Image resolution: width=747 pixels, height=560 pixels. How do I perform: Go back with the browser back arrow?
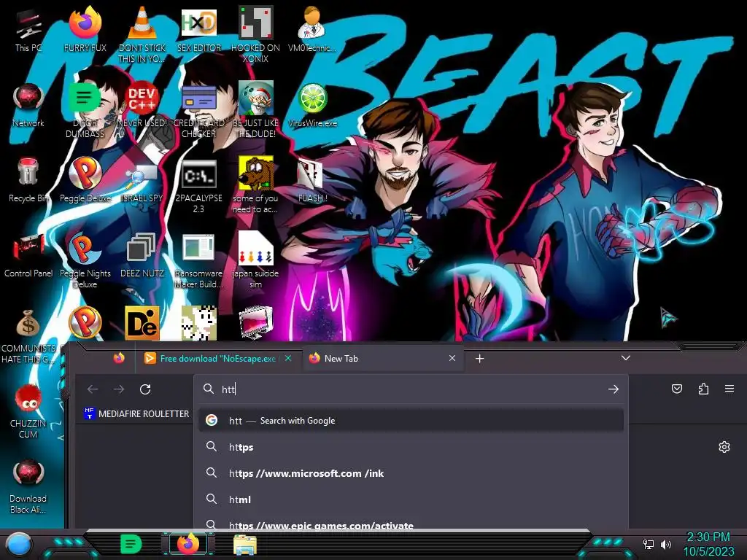click(x=93, y=389)
